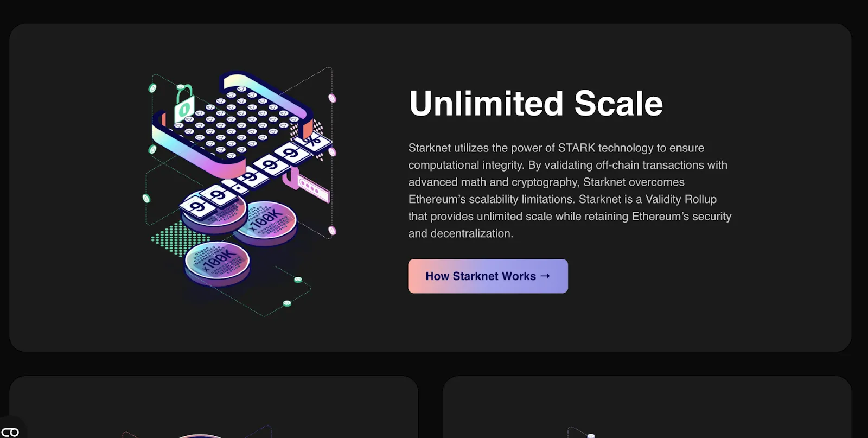Click the Unlimited Scale heading
The image size is (868, 438).
click(x=536, y=103)
